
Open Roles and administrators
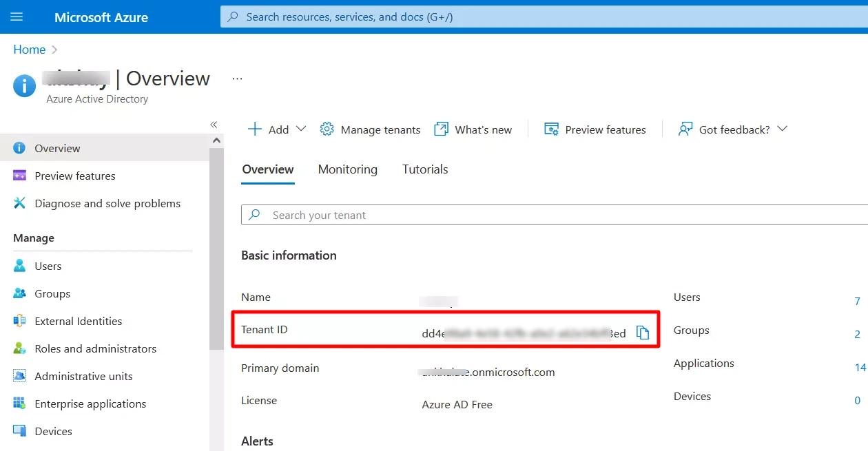(x=95, y=348)
